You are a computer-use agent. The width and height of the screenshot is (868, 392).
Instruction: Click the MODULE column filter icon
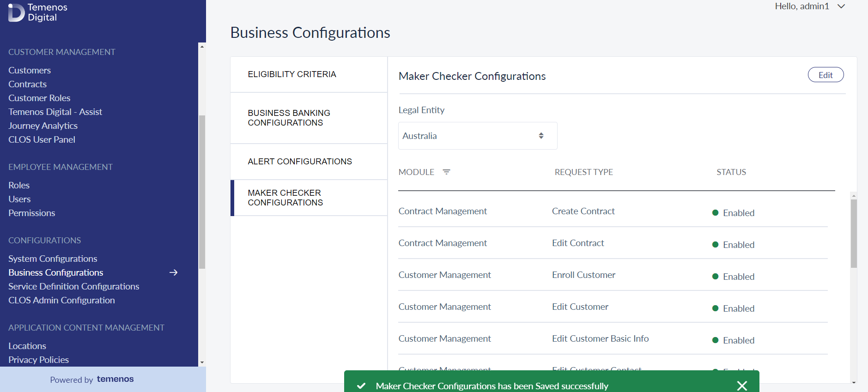(446, 172)
